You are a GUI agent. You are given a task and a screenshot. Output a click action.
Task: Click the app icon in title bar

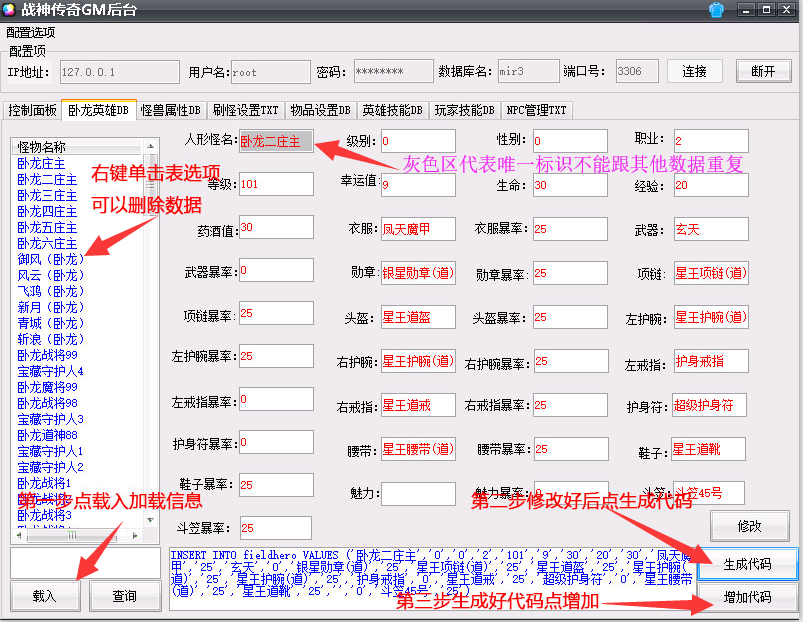tap(11, 10)
